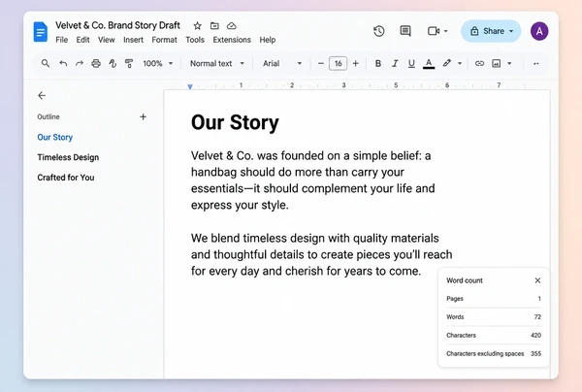Viewport: 582px width, 392px height.
Task: Click the plus icon beside Outline
Action: pyautogui.click(x=143, y=117)
